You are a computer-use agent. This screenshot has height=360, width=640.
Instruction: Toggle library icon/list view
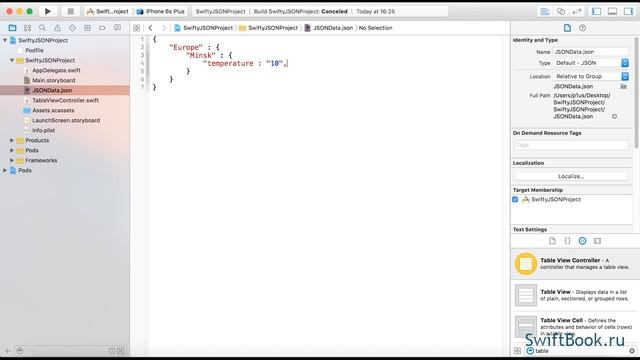(517, 351)
